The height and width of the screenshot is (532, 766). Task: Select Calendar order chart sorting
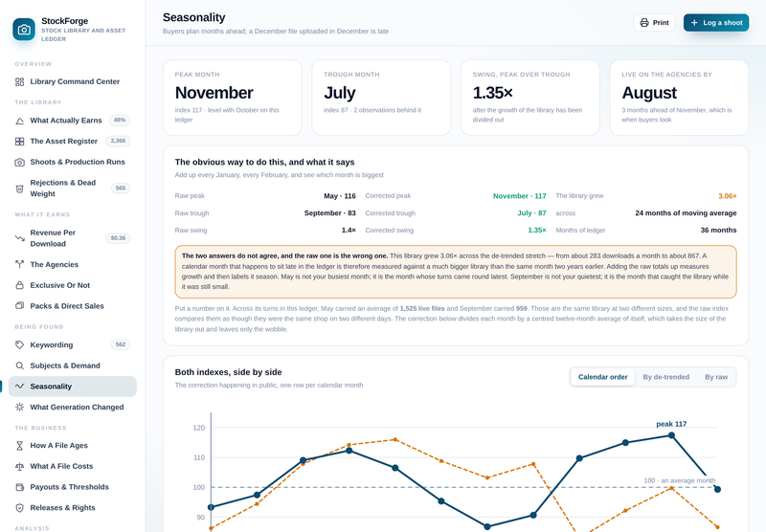pos(603,377)
